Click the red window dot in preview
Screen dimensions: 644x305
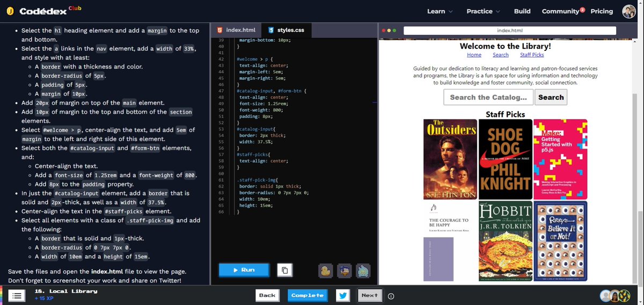click(383, 31)
